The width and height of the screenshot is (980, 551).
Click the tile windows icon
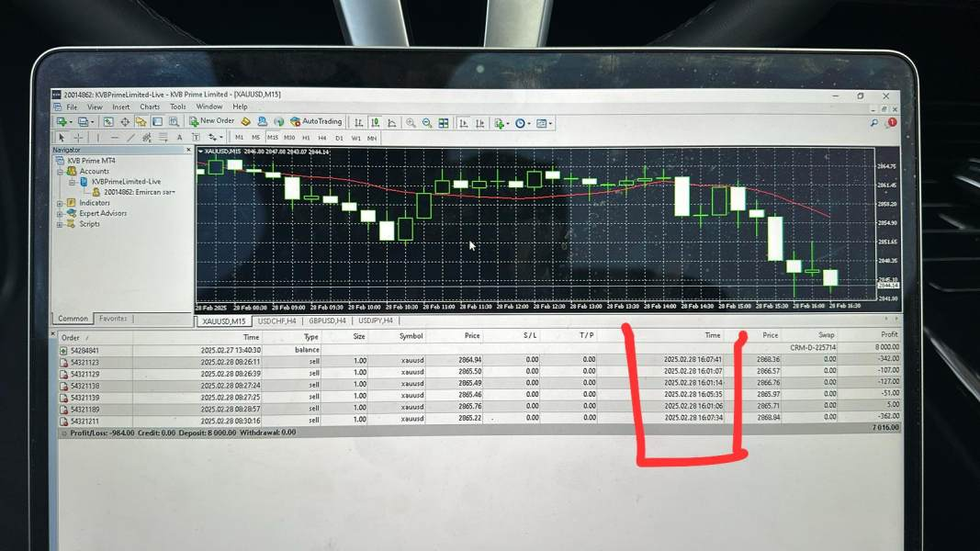pos(443,123)
